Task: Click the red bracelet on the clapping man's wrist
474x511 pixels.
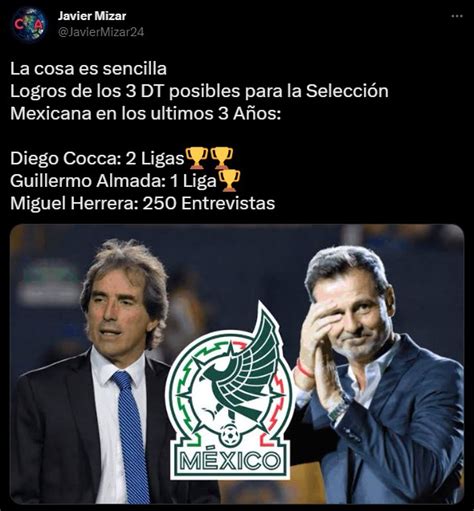Action: pyautogui.click(x=304, y=368)
